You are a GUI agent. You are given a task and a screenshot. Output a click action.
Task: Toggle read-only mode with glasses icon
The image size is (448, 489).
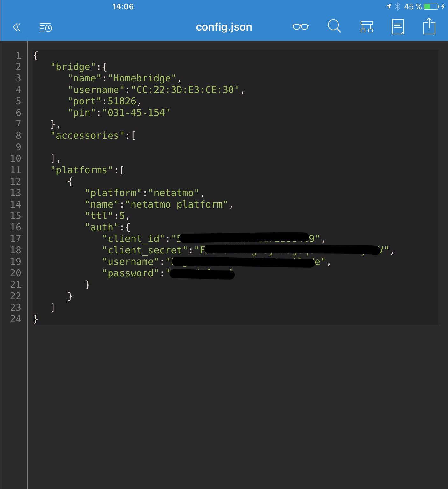[300, 27]
